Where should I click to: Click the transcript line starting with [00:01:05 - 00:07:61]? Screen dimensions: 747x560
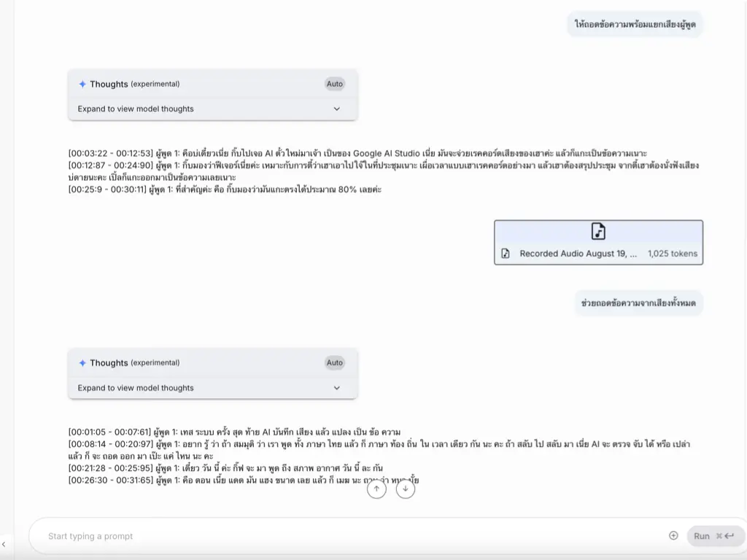tap(234, 432)
